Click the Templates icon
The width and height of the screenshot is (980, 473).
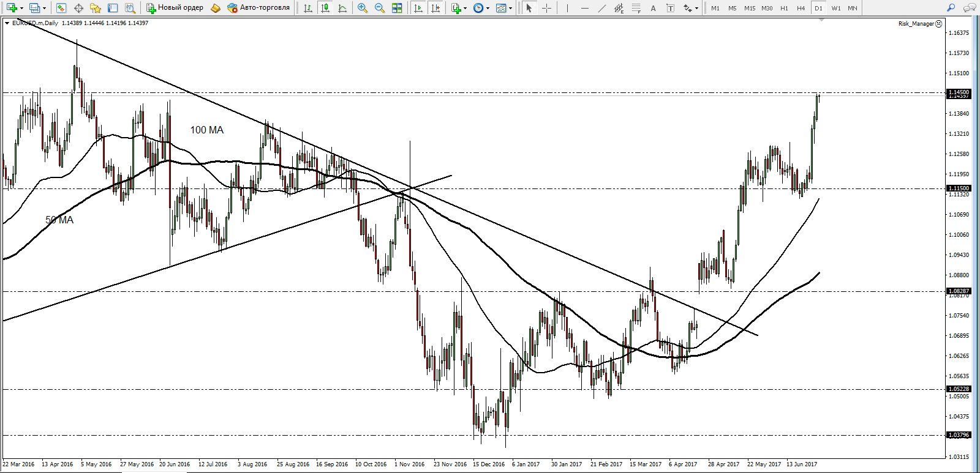click(x=501, y=8)
